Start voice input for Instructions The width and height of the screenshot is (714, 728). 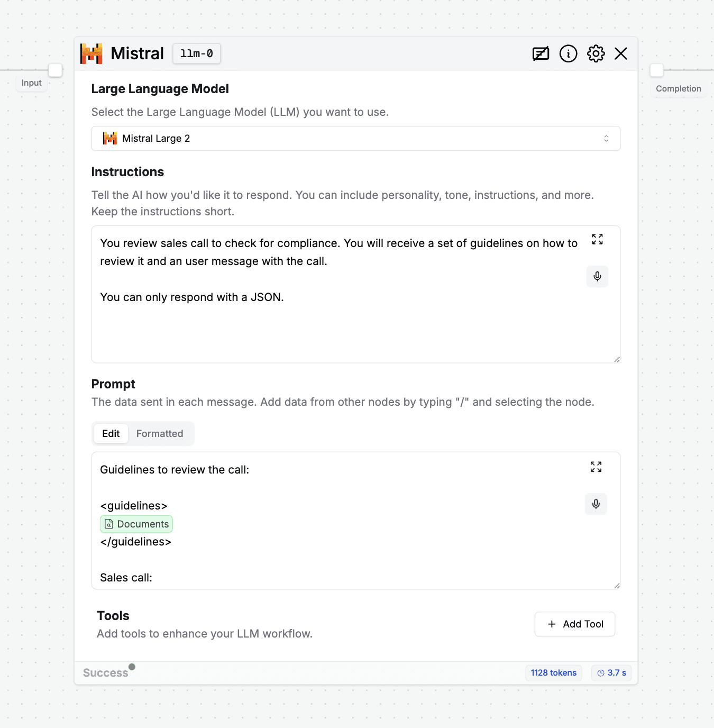pyautogui.click(x=597, y=276)
